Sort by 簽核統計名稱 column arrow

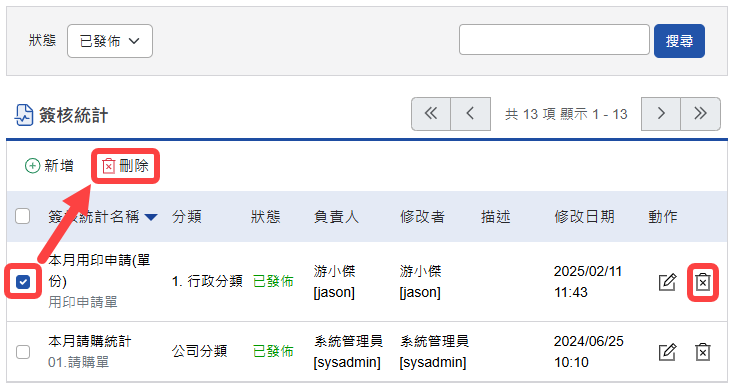pyautogui.click(x=151, y=217)
